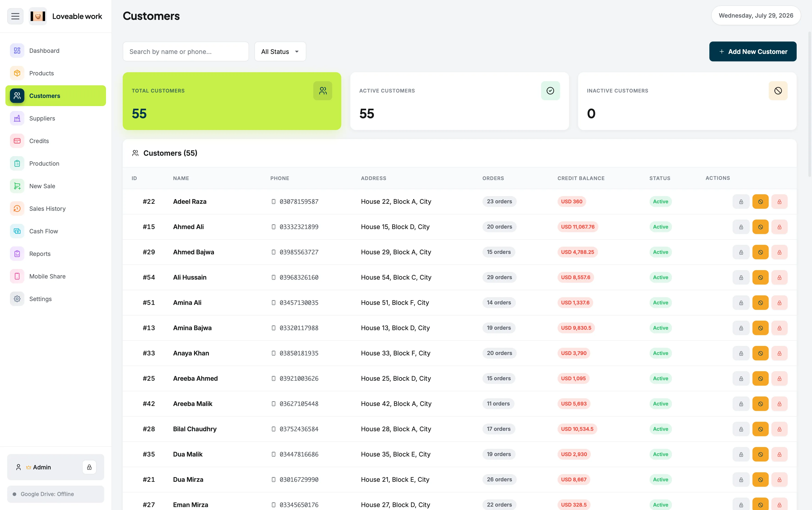
Task: Click the 26 orders badge for Dua Mirza
Action: (x=499, y=479)
